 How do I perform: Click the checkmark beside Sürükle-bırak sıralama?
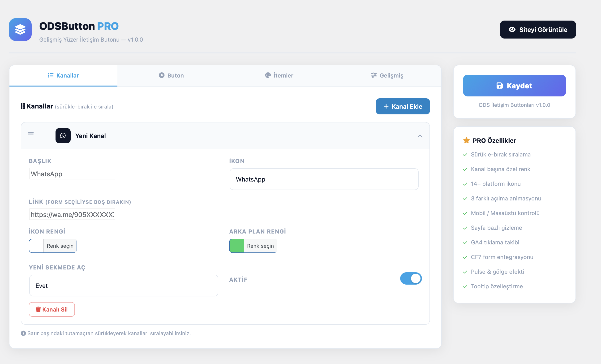[465, 155]
